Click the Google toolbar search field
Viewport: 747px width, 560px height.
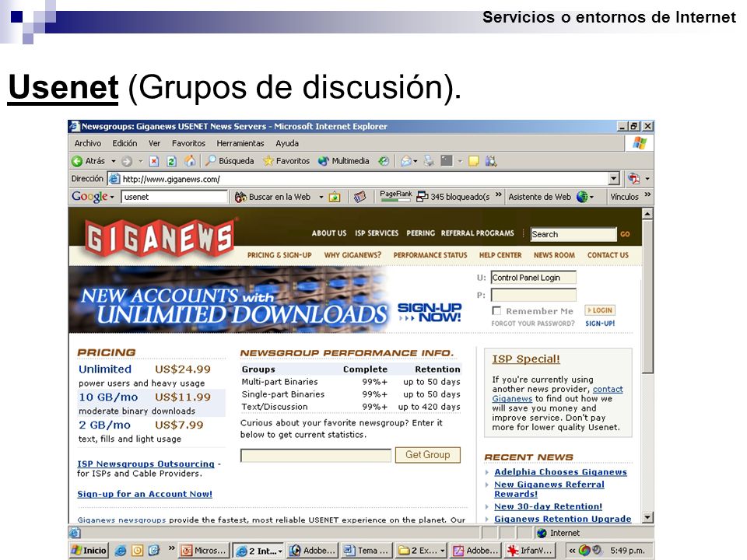[x=174, y=197]
